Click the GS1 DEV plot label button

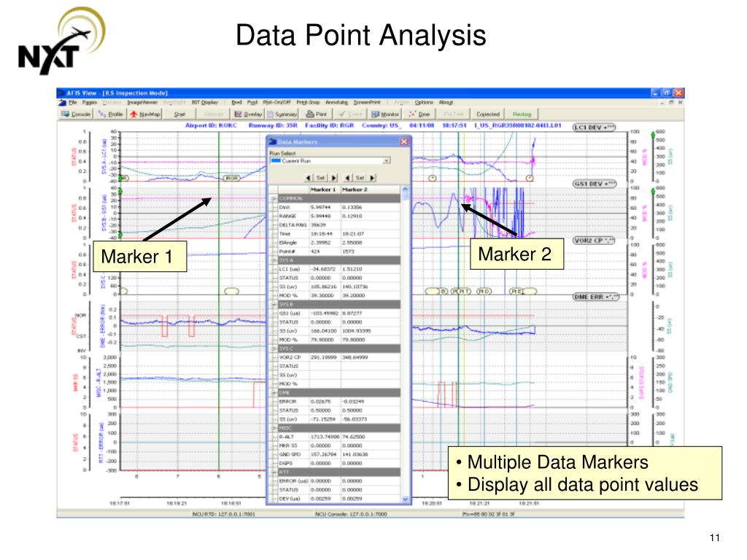click(x=595, y=184)
